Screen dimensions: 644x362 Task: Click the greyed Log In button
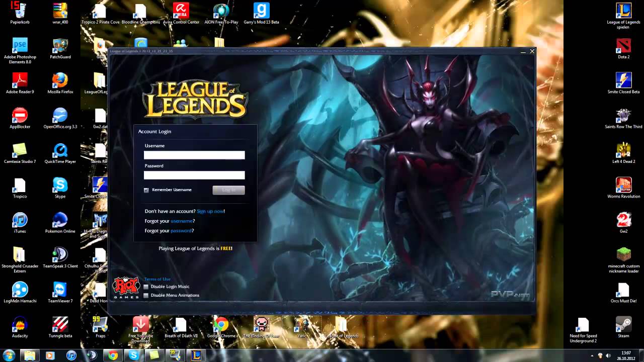(228, 190)
